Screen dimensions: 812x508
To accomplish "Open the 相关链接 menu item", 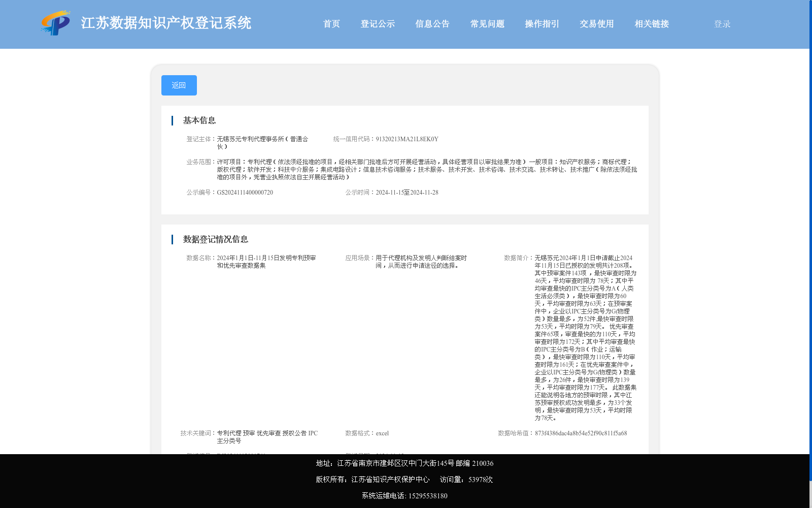I will coord(652,24).
